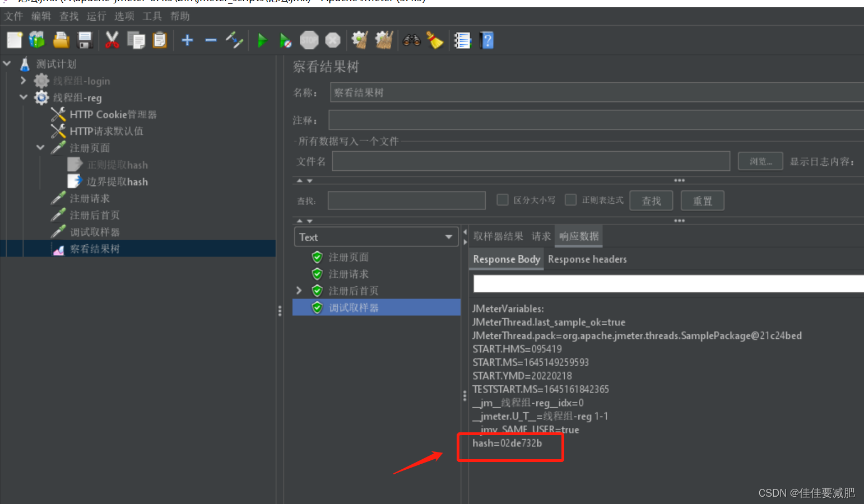Click the Cut scissors icon
Viewport: 864px width, 504px height.
click(112, 40)
